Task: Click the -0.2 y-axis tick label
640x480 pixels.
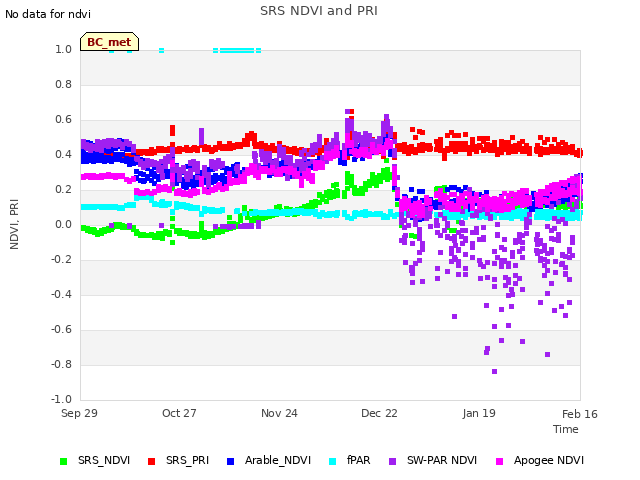Action: click(x=61, y=260)
